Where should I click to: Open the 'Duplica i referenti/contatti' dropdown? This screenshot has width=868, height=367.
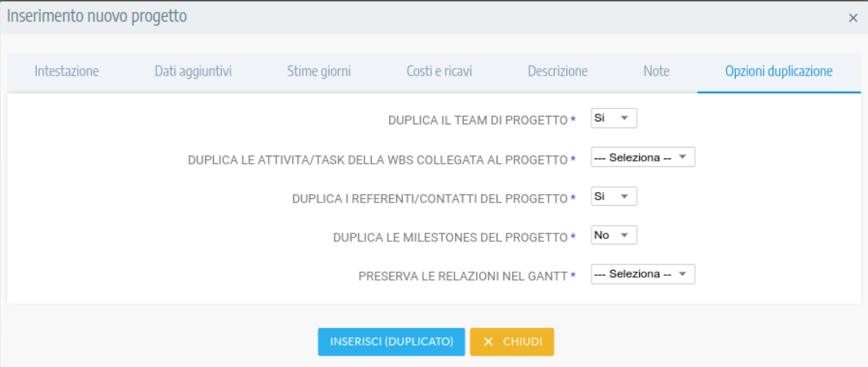coord(612,196)
